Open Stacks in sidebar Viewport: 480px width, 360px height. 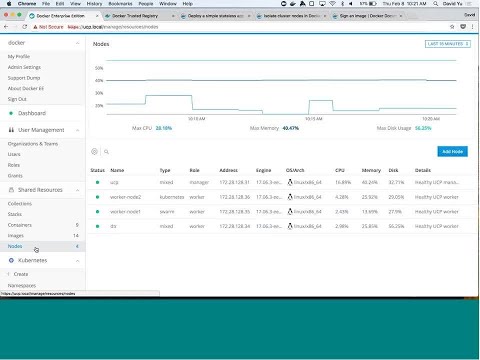[15, 214]
